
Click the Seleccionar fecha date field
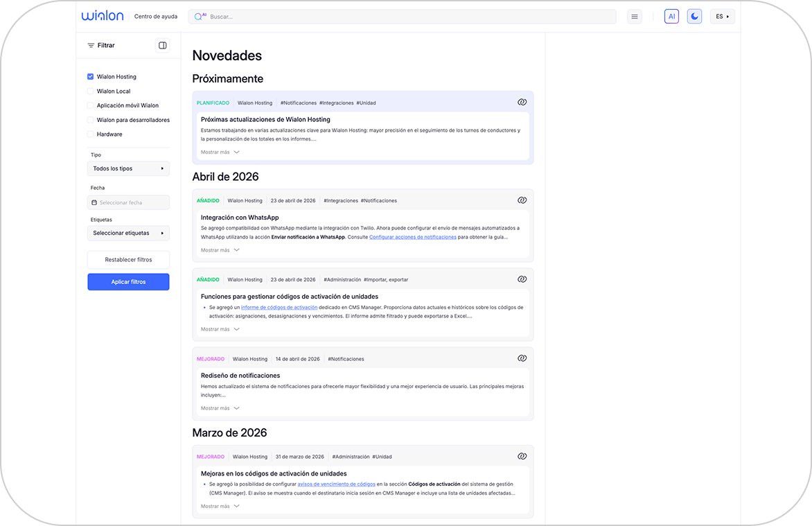pyautogui.click(x=128, y=202)
